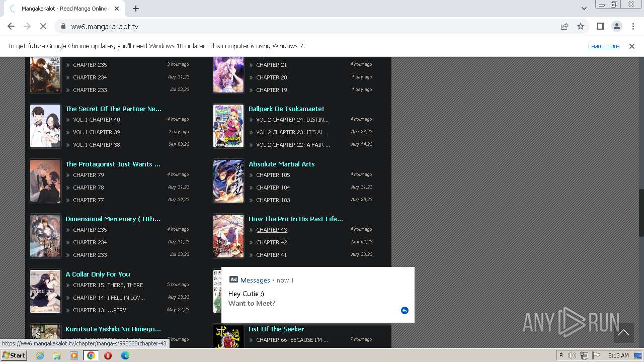644x362 pixels.
Task: Open Vol.1 Chapter 40 link
Action: (x=97, y=120)
